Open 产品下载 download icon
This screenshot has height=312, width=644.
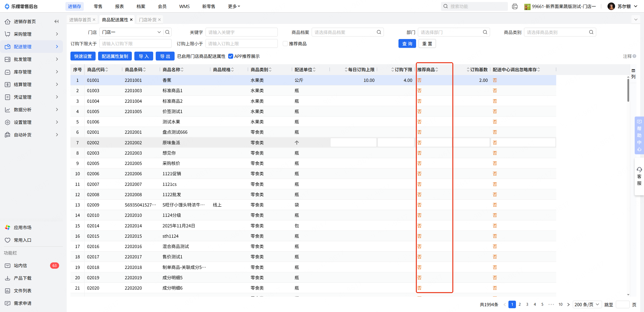coord(8,278)
